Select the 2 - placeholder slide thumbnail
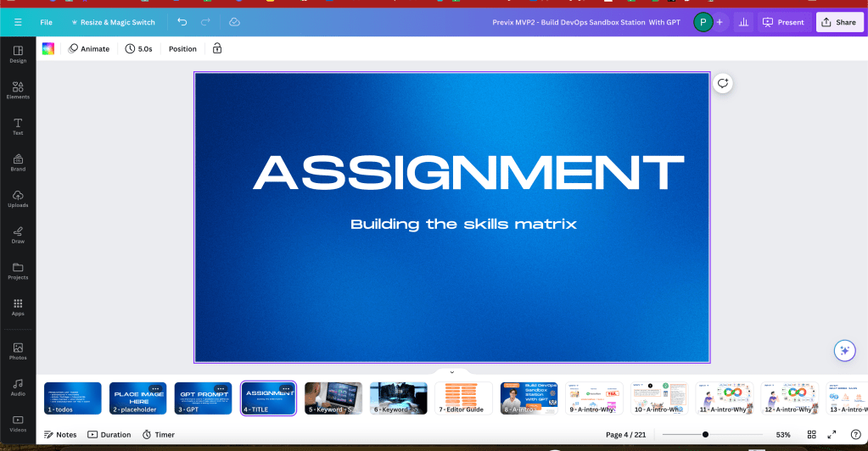The width and height of the screenshot is (868, 451). 137,398
